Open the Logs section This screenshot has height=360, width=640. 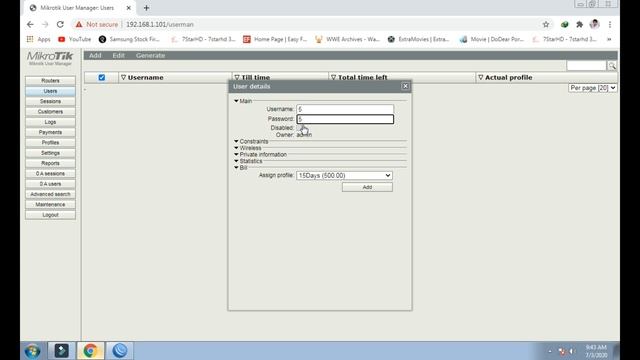[50, 122]
